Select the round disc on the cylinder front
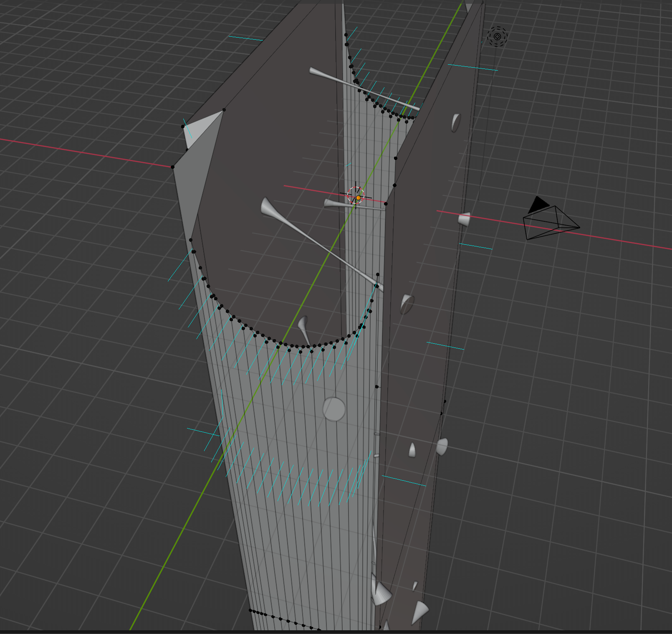 coord(334,409)
